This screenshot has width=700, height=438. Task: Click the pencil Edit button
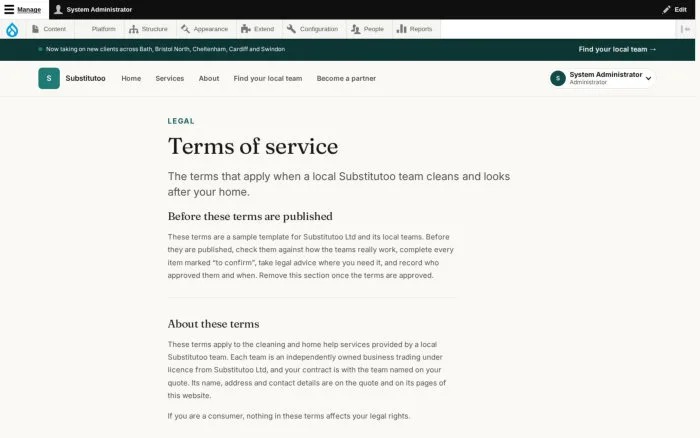[x=675, y=9]
